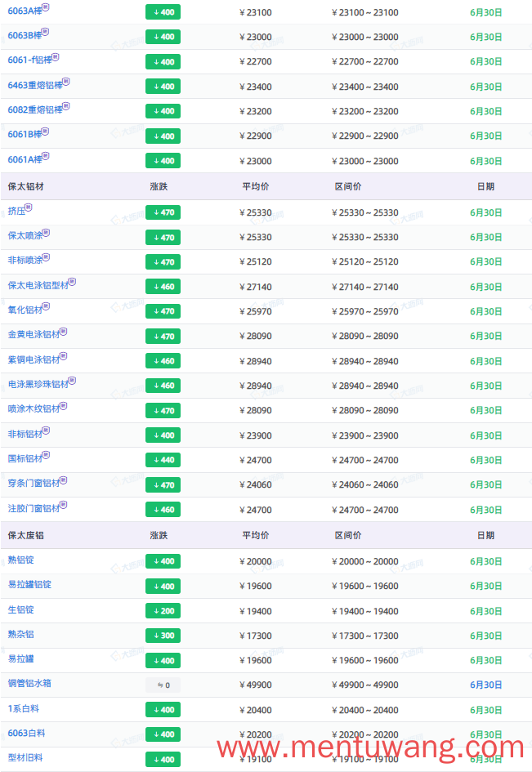Open the 穿条门窗铝材 link
Image resolution: width=532 pixels, height=772 pixels.
34,484
